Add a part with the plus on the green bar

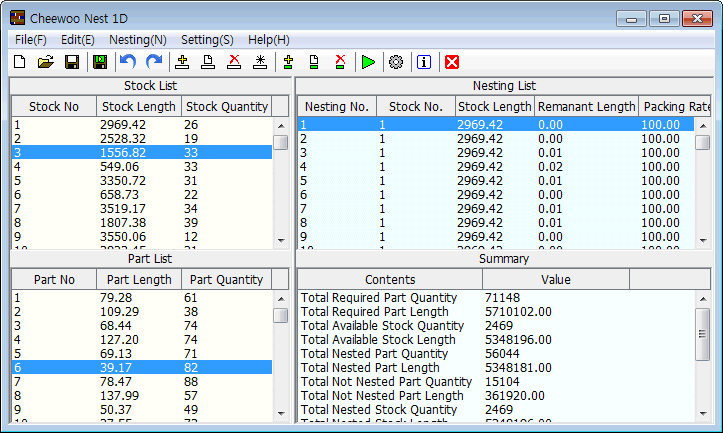[288, 62]
